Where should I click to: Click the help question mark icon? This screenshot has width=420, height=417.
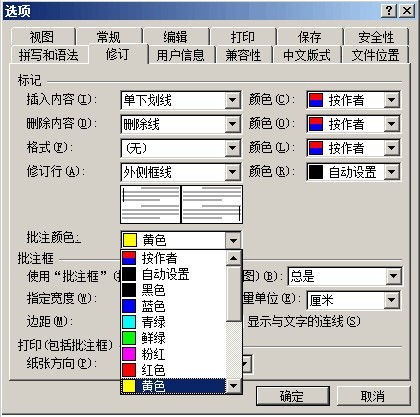tap(389, 11)
